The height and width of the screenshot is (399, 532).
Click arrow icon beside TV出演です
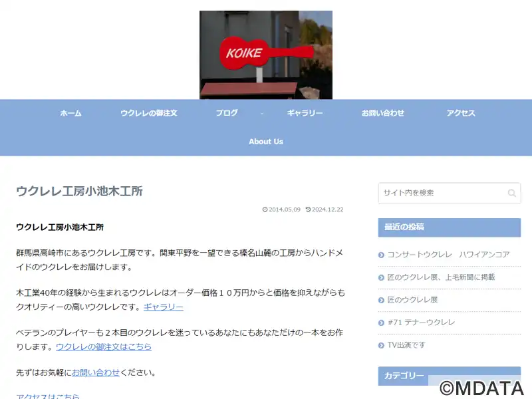pyautogui.click(x=381, y=345)
